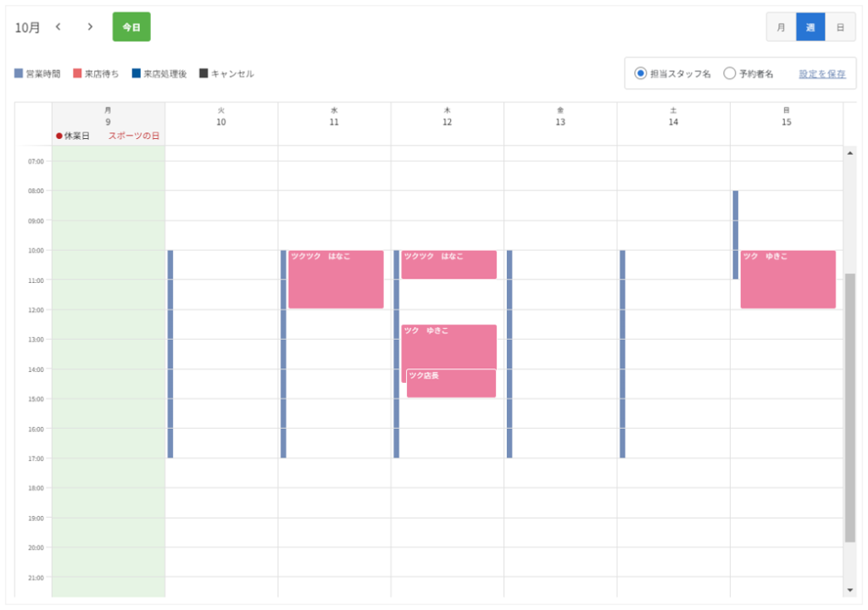Open Sunday's ツク ゆきこ reservation

pos(788,280)
